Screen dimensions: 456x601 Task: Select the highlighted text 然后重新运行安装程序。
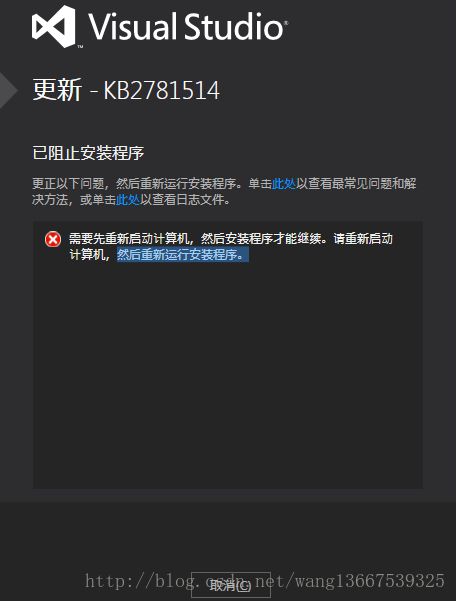183,255
